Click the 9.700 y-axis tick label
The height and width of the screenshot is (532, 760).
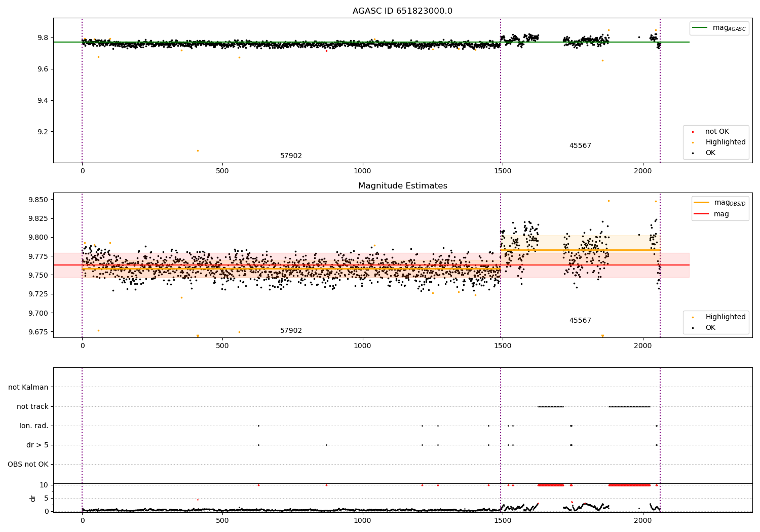coord(39,313)
